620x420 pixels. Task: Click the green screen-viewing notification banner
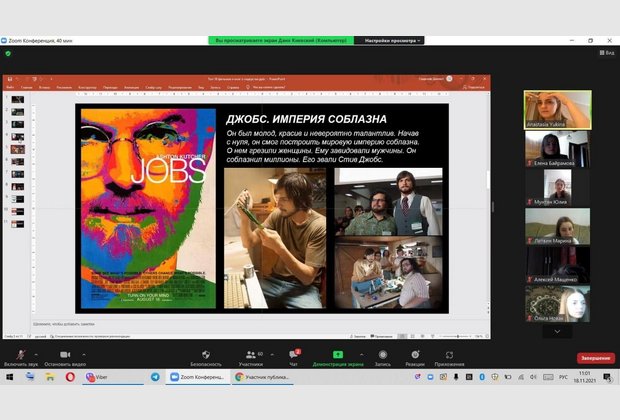tap(279, 40)
